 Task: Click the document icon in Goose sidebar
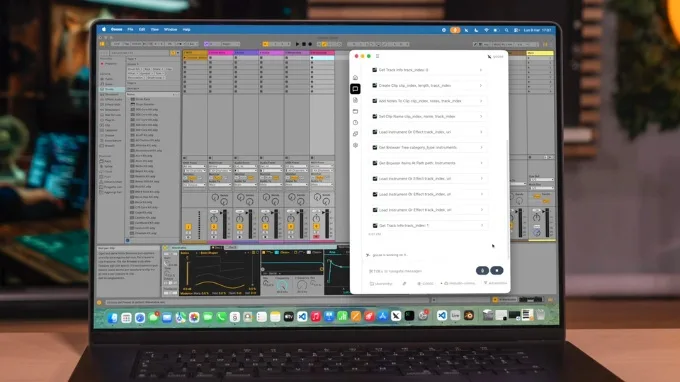pos(355,100)
